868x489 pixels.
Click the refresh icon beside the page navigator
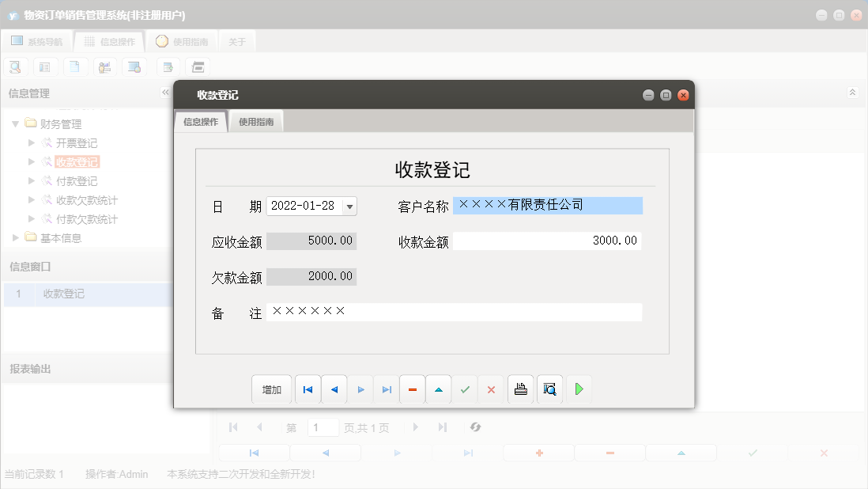tap(475, 427)
